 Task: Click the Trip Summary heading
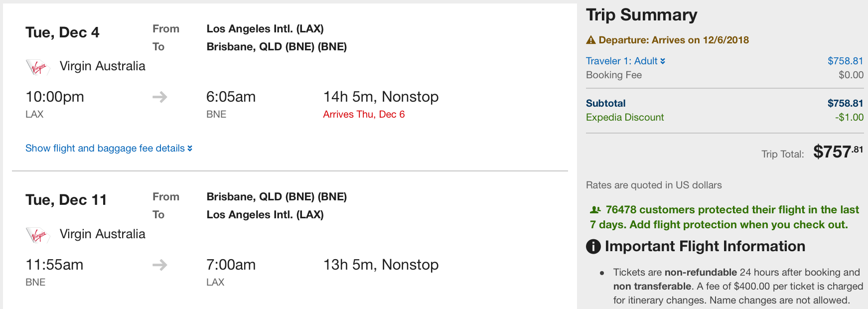(x=642, y=15)
